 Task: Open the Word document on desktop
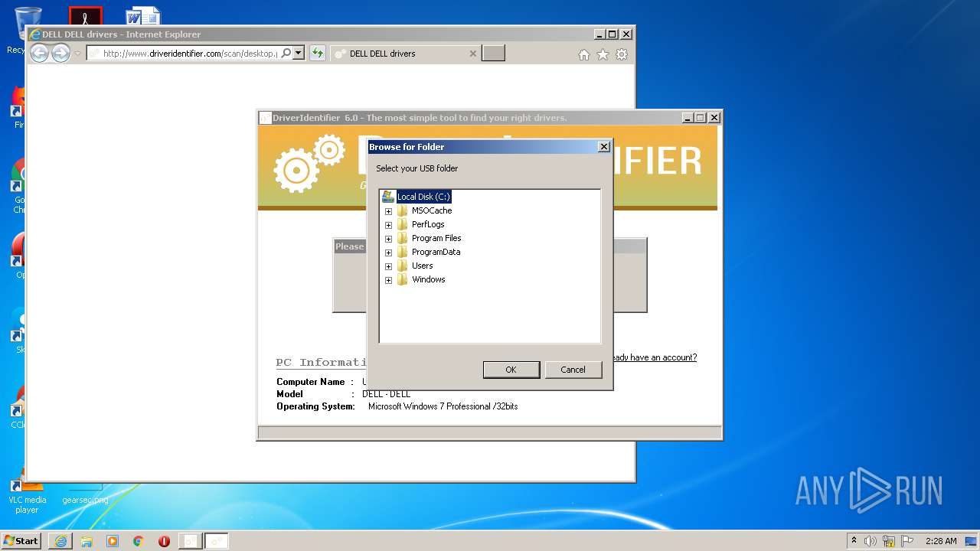(x=143, y=16)
